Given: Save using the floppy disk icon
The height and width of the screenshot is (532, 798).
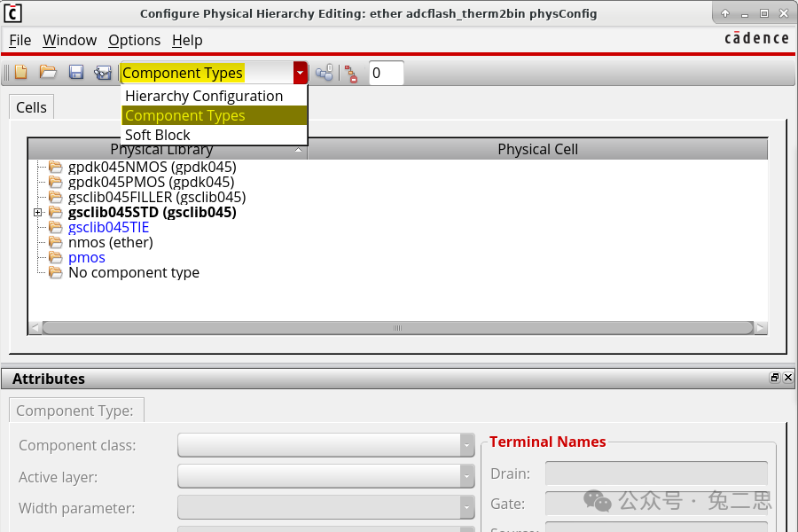Looking at the screenshot, I should point(76,73).
